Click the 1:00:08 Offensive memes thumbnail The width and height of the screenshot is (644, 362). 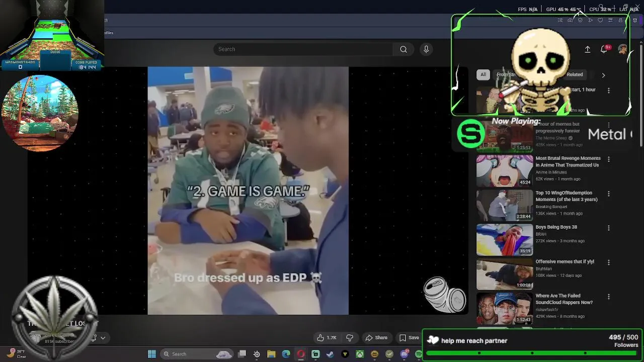(x=504, y=274)
